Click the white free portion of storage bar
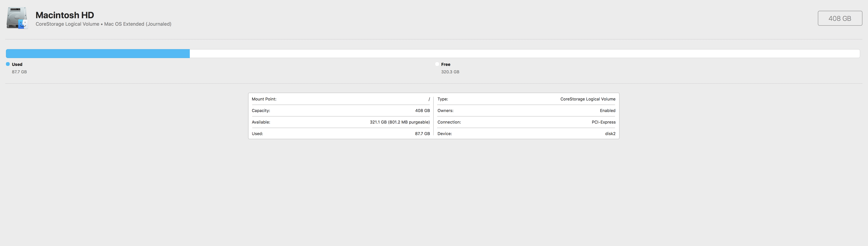868x246 pixels. 525,54
